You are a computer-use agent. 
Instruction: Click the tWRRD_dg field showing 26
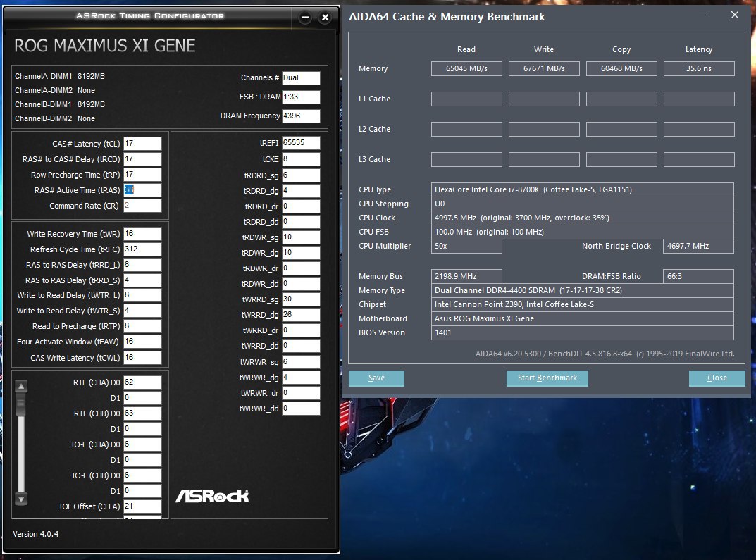click(301, 314)
